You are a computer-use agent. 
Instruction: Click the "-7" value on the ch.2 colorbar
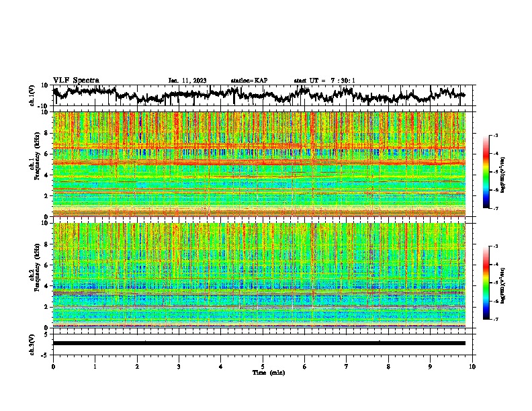[495, 320]
